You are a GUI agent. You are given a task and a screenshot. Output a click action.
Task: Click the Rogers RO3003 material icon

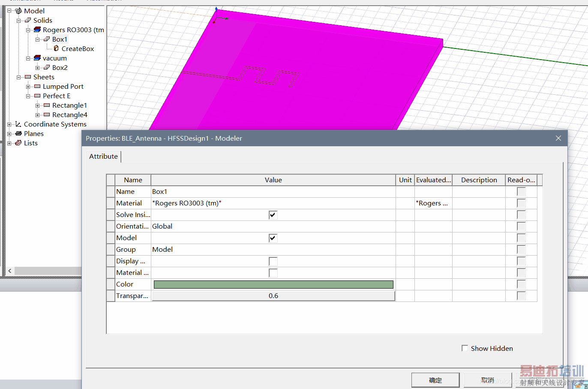tap(37, 30)
